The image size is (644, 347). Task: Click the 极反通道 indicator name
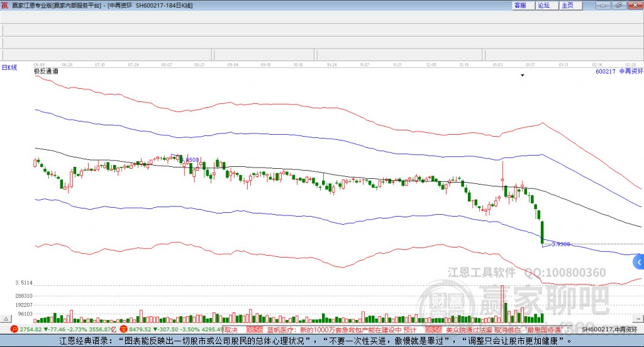(46, 72)
